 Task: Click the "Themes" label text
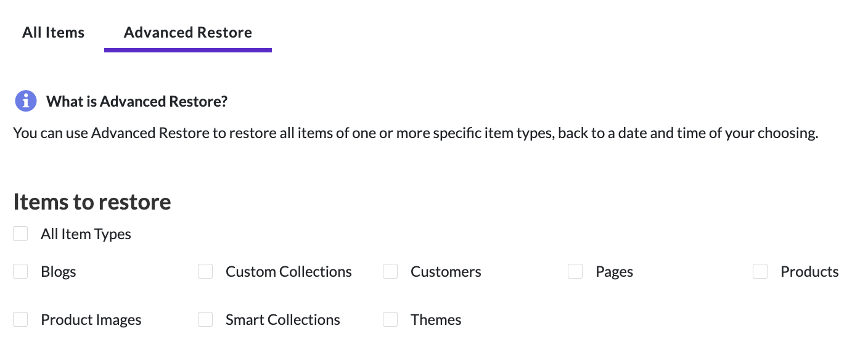pos(436,320)
